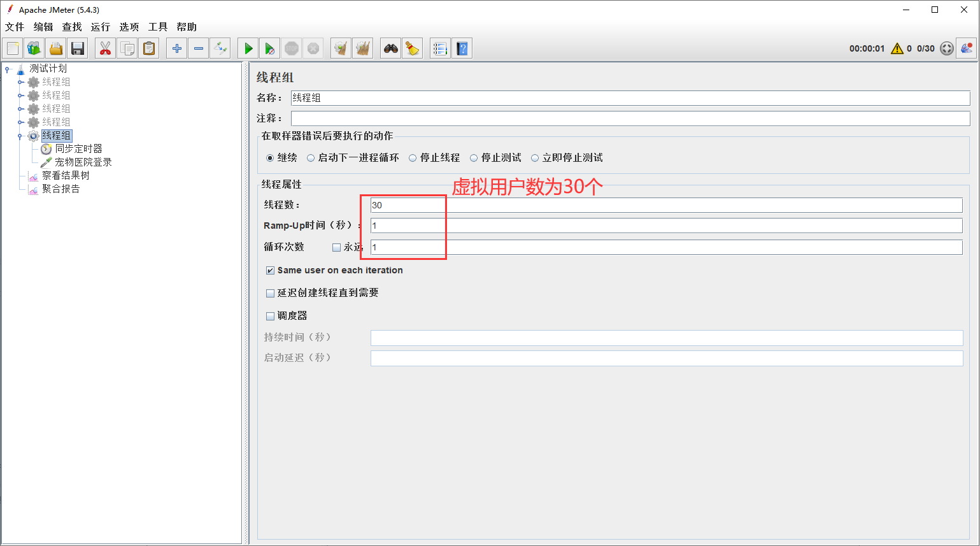Viewport: 980px width, 546px height.
Task: Collapse the 测试计划 root node
Action: pyautogui.click(x=8, y=69)
